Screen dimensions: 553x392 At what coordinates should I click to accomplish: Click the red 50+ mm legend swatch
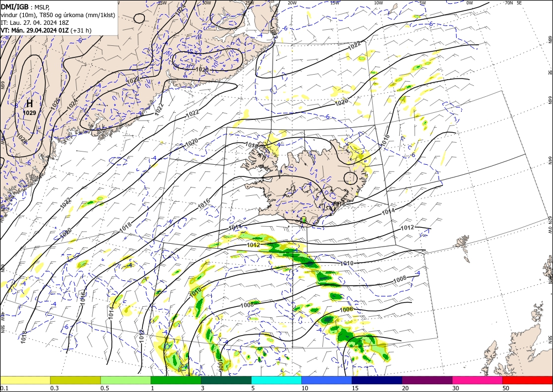tap(528, 380)
